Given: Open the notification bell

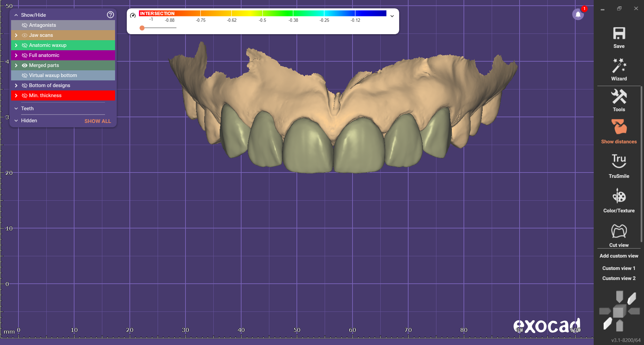Looking at the screenshot, I should [x=578, y=14].
